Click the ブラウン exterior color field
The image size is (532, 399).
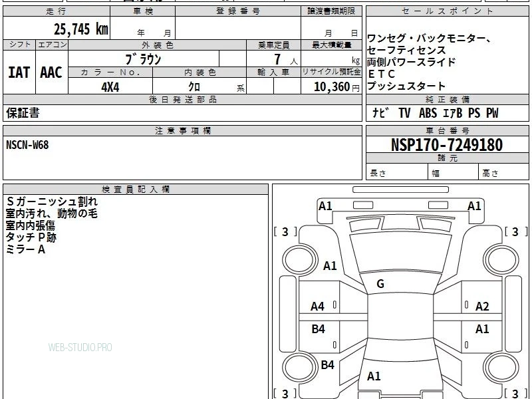point(144,59)
